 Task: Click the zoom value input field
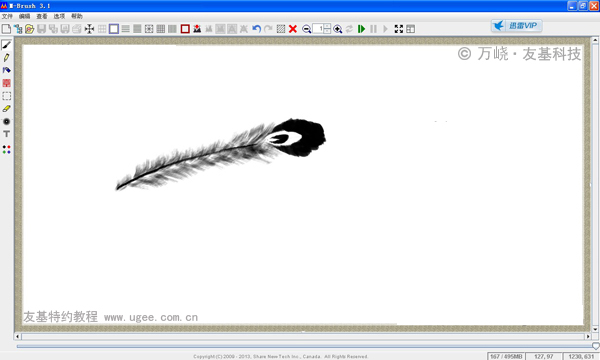(318, 29)
